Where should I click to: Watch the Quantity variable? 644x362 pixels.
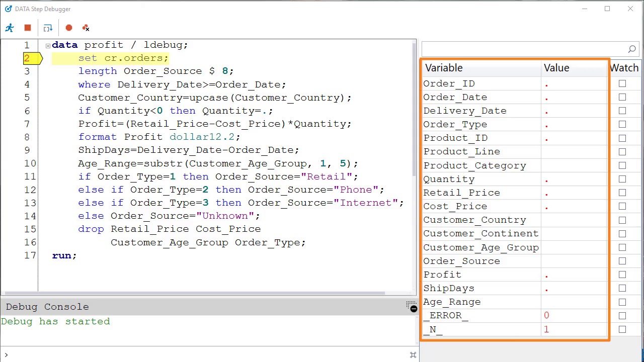click(x=622, y=179)
